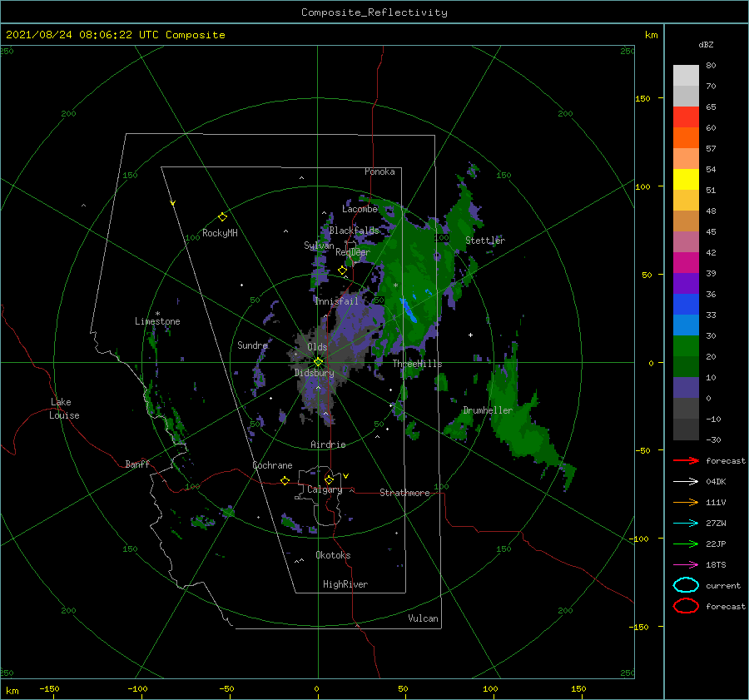Select the yellow 51-54 dBZ swatch
Image resolution: width=749 pixels, height=700 pixels.
686,180
